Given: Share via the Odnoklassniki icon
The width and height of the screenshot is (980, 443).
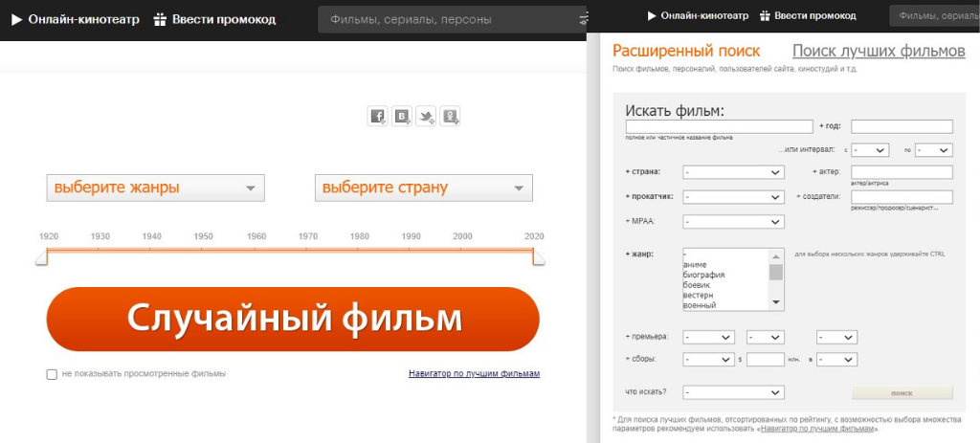Looking at the screenshot, I should pos(451,116).
